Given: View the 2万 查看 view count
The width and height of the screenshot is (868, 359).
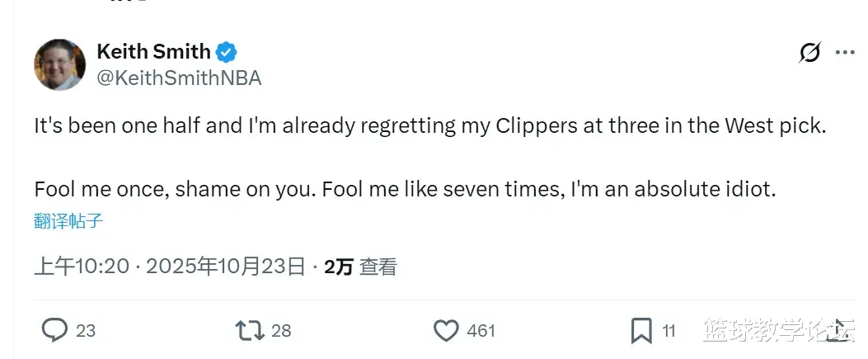Looking at the screenshot, I should coord(360,267).
